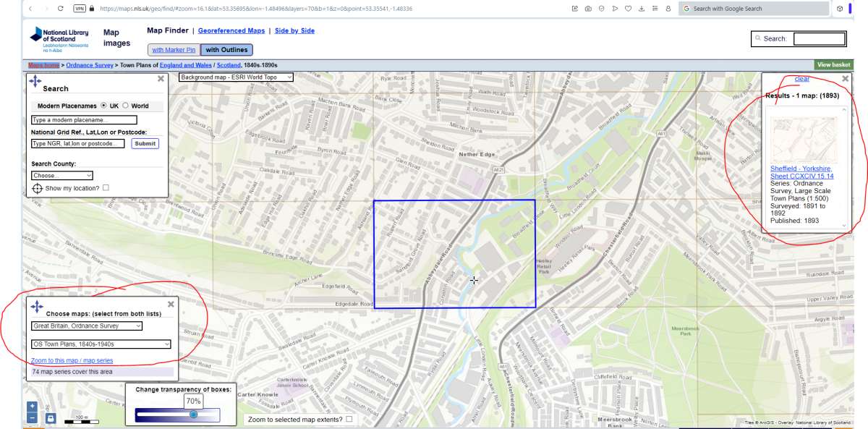Open the easy setup lines icon
The height and width of the screenshot is (429, 868).
[x=655, y=9]
